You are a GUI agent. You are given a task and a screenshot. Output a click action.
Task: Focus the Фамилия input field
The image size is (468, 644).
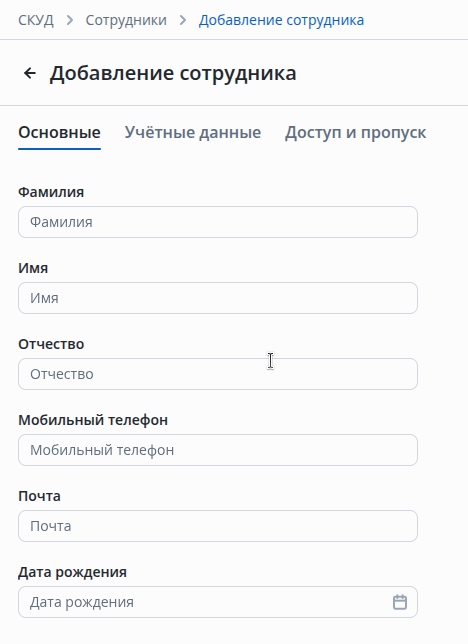point(218,222)
